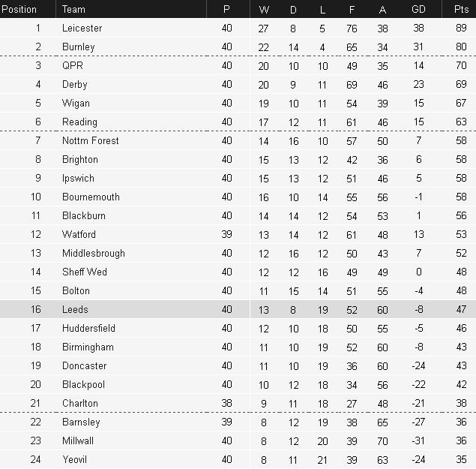Click the Position column header
The height and width of the screenshot is (469, 476).
19,9
